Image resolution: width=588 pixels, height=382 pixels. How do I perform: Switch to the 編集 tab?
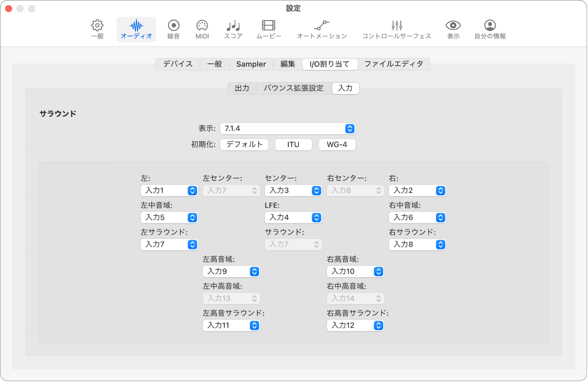(x=288, y=64)
